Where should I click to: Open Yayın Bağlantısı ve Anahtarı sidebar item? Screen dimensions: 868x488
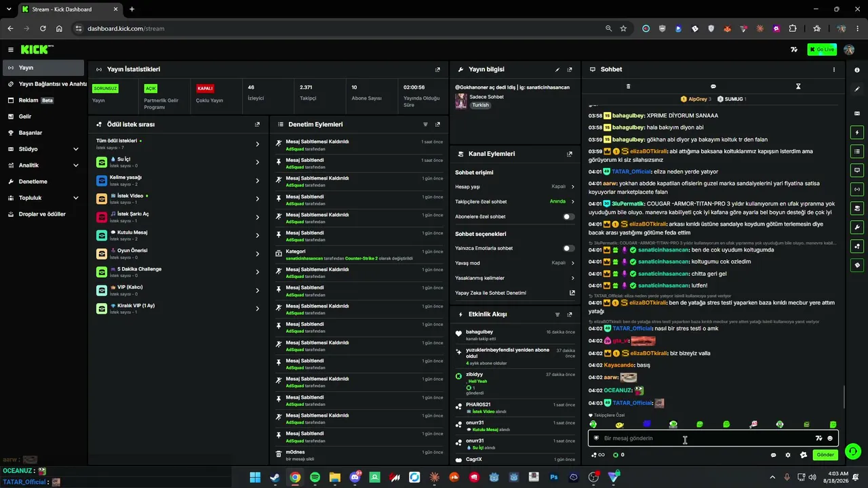pos(43,84)
